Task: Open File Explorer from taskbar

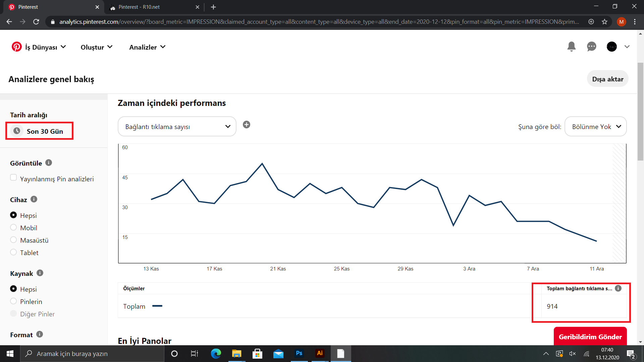Action: tap(236, 354)
